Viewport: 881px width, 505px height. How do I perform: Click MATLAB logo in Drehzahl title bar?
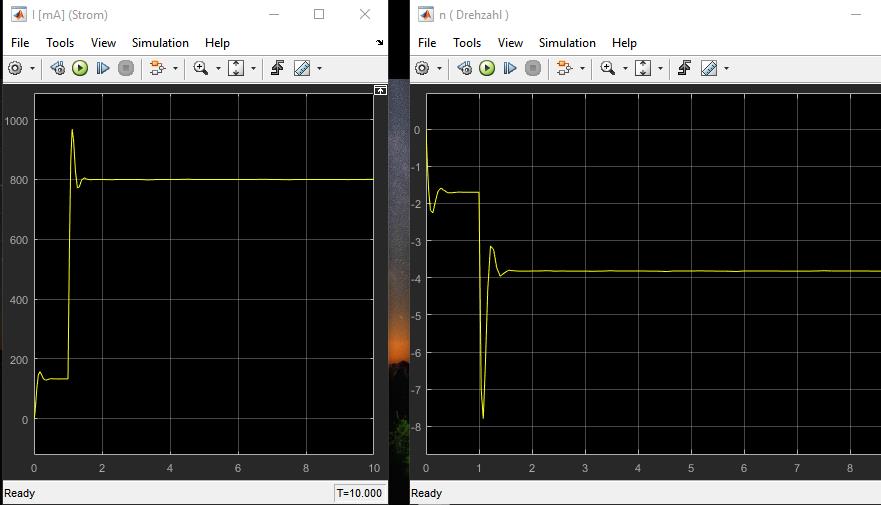(426, 15)
